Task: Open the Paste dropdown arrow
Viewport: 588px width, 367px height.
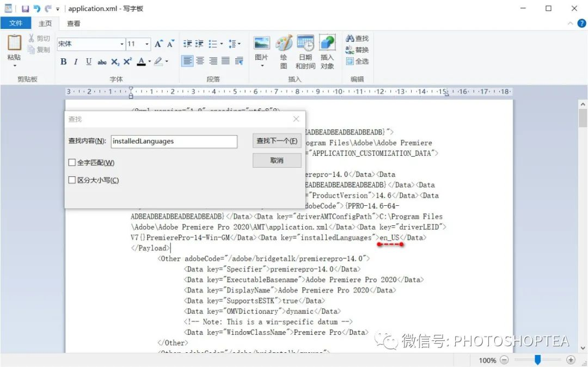Action: 14,65
